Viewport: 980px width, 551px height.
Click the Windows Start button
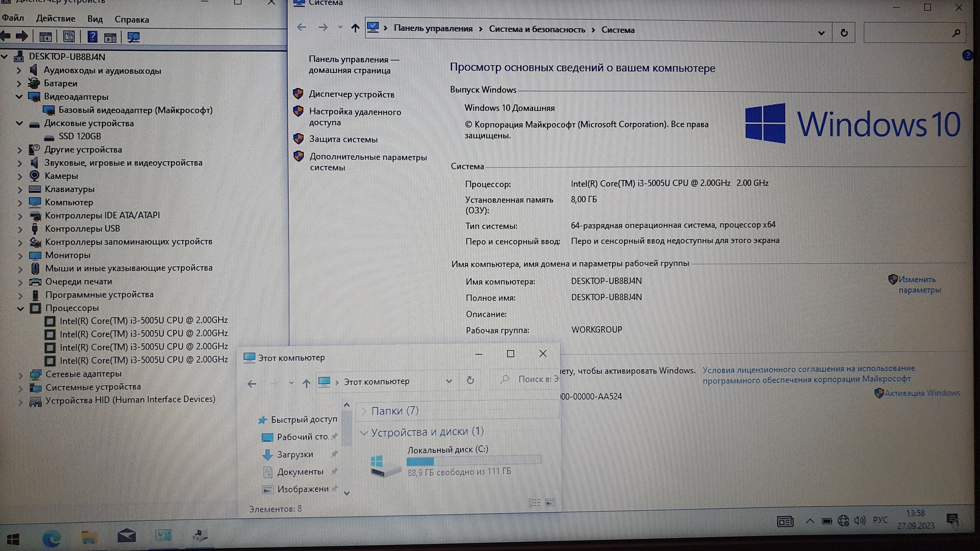coord(13,540)
